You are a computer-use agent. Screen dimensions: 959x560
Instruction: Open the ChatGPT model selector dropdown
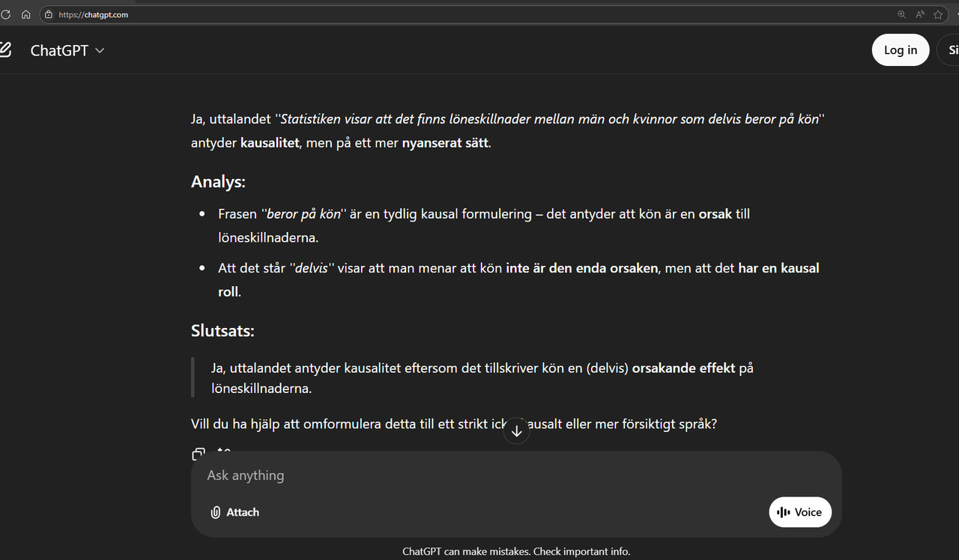point(67,50)
